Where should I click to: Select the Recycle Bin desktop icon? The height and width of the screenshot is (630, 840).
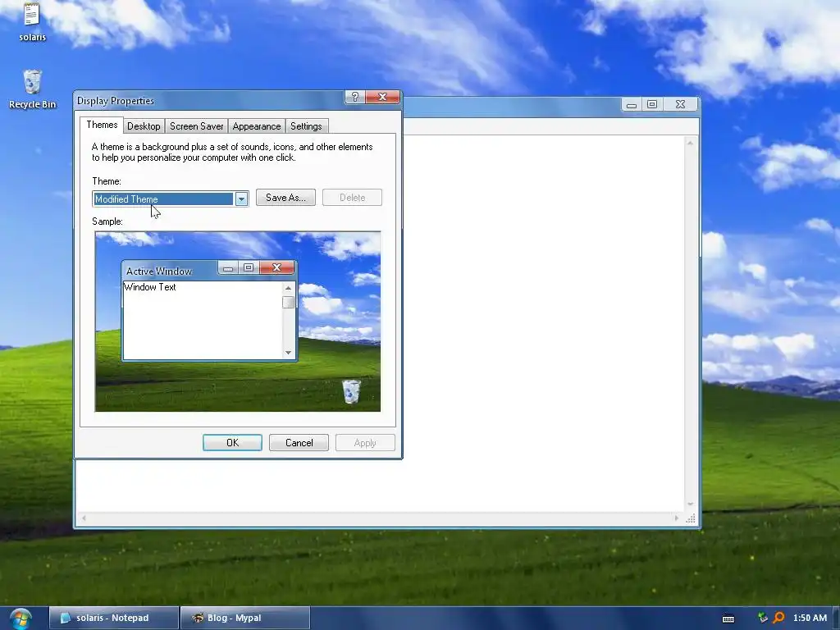point(32,89)
